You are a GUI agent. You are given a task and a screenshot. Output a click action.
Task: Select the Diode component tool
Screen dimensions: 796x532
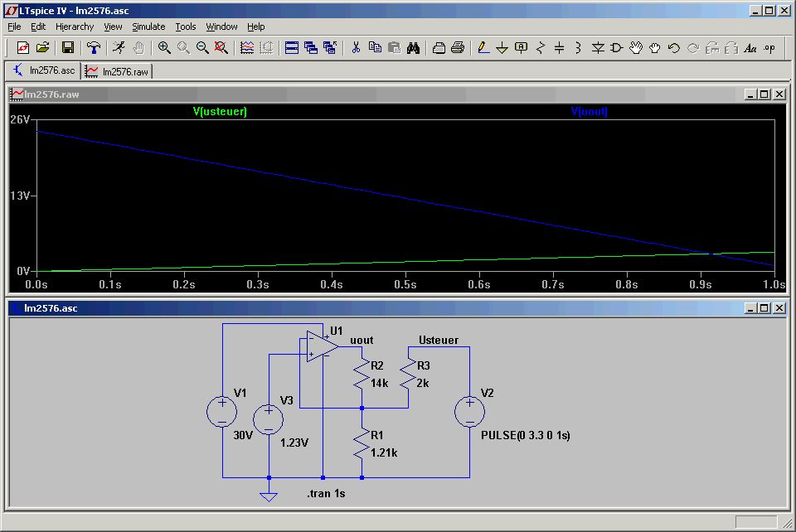[598, 48]
